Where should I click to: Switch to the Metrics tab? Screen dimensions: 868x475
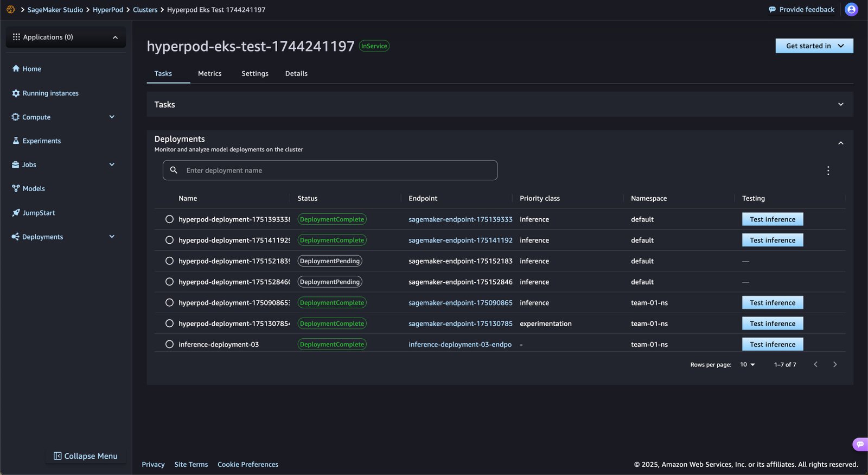[209, 73]
